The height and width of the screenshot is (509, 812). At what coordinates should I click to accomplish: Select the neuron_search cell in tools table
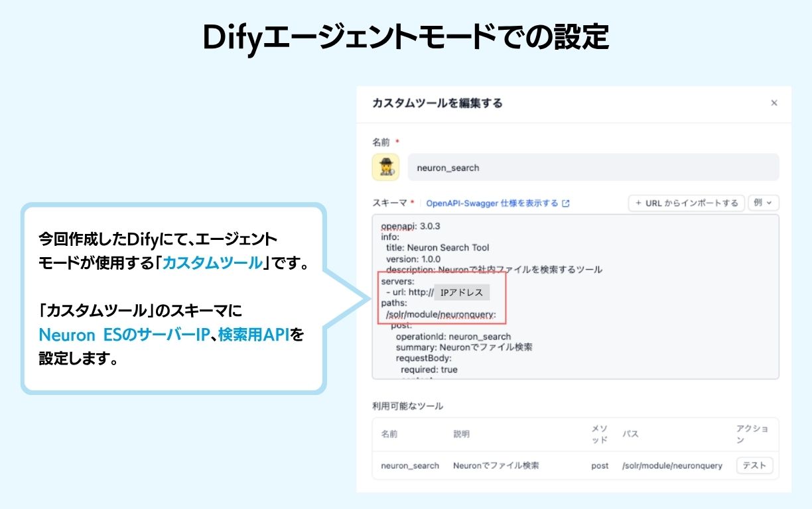click(x=410, y=466)
